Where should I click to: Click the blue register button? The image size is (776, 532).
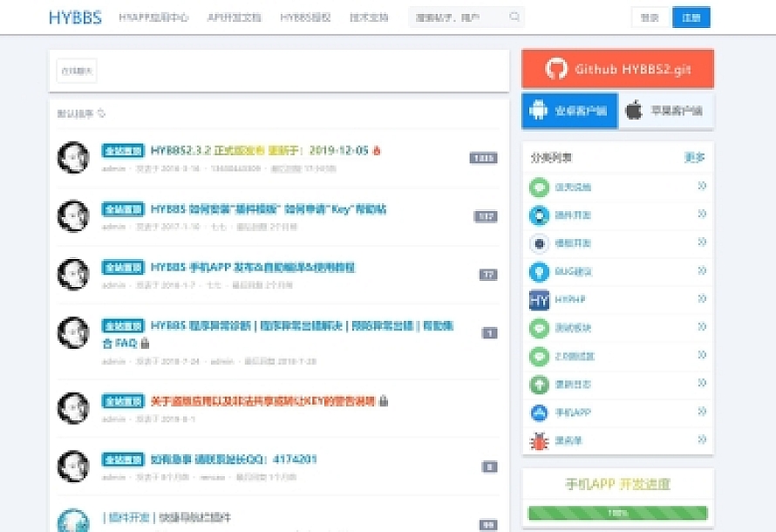(x=691, y=17)
